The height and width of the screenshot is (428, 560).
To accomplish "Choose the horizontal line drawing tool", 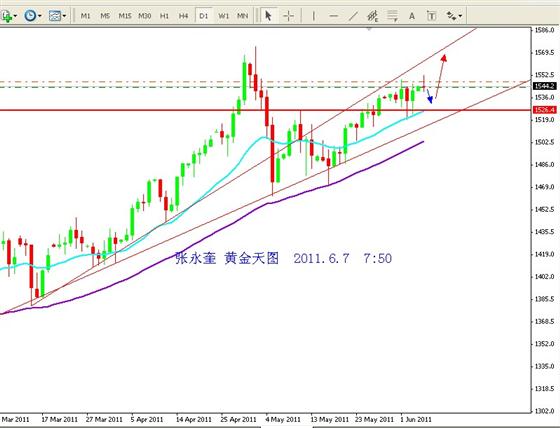I will [x=333, y=16].
